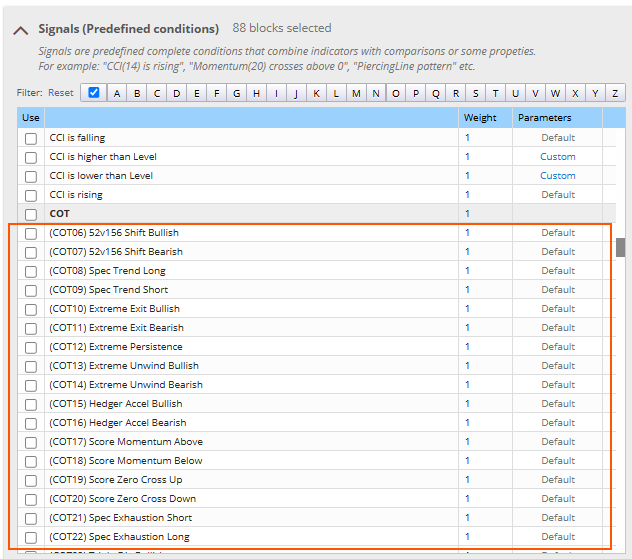Filter signals by letter P
632x559 pixels.
pyautogui.click(x=416, y=94)
